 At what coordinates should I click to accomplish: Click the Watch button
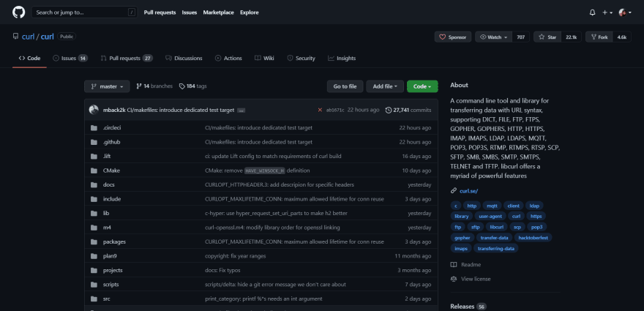pos(494,37)
